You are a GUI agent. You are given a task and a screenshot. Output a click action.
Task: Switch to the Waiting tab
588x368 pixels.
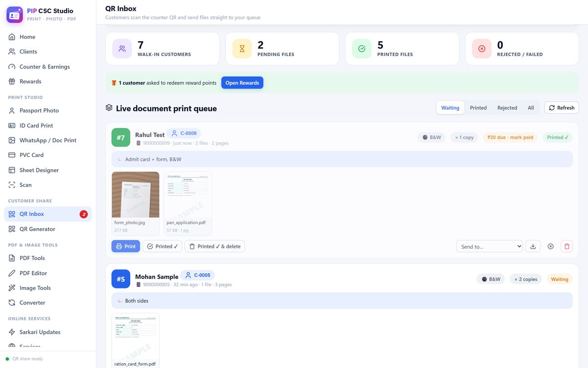tap(450, 108)
